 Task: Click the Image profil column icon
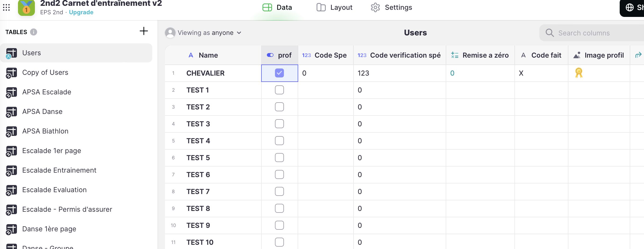(577, 55)
